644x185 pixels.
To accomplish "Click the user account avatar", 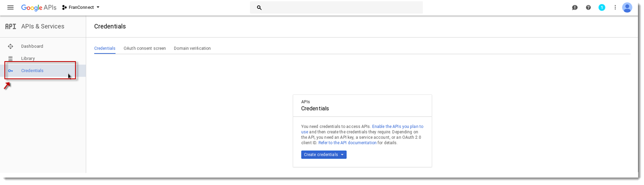I will [627, 8].
